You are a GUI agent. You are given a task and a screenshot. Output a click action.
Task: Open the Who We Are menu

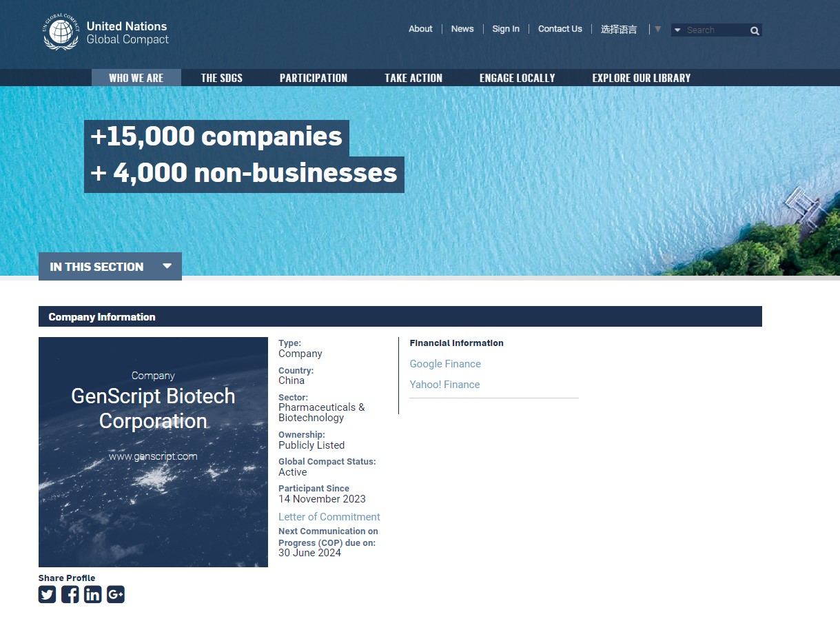point(136,78)
